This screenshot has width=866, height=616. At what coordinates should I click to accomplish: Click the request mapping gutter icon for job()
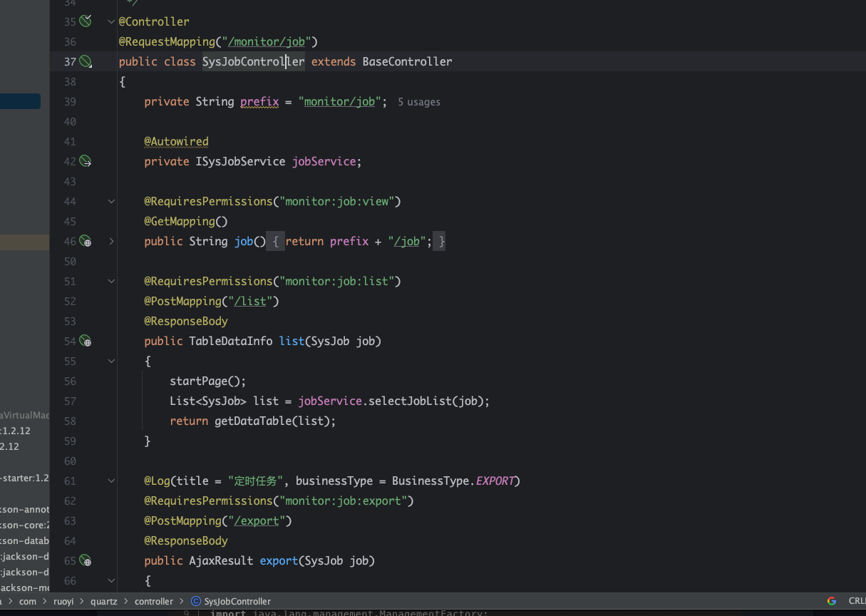coord(86,242)
